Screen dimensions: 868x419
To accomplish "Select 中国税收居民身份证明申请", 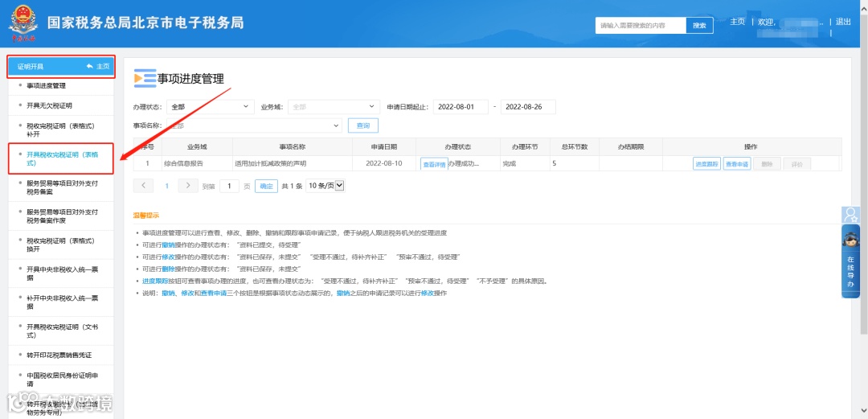I will (61, 379).
